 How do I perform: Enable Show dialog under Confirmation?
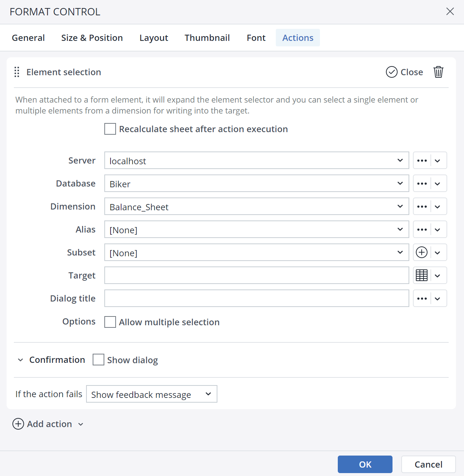[x=98, y=360]
